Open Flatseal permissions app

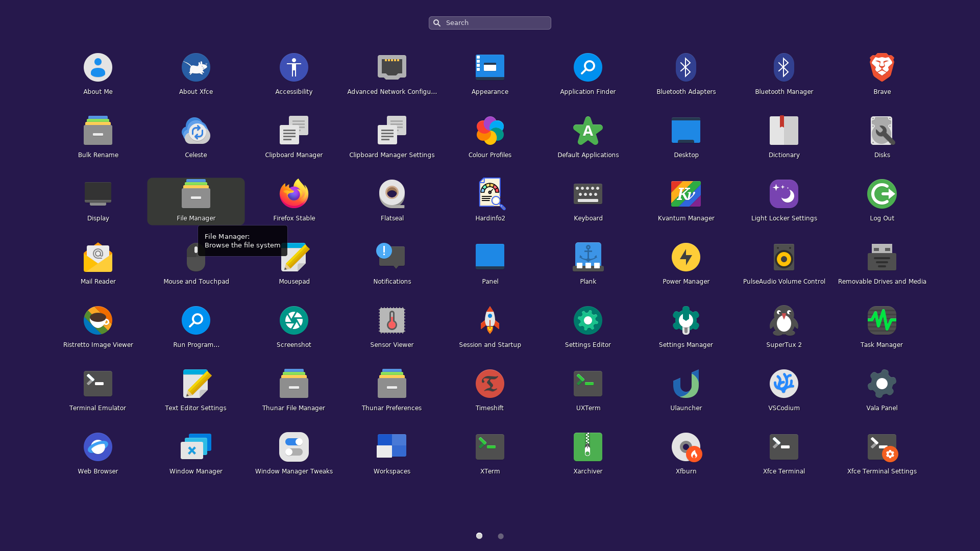[392, 201]
